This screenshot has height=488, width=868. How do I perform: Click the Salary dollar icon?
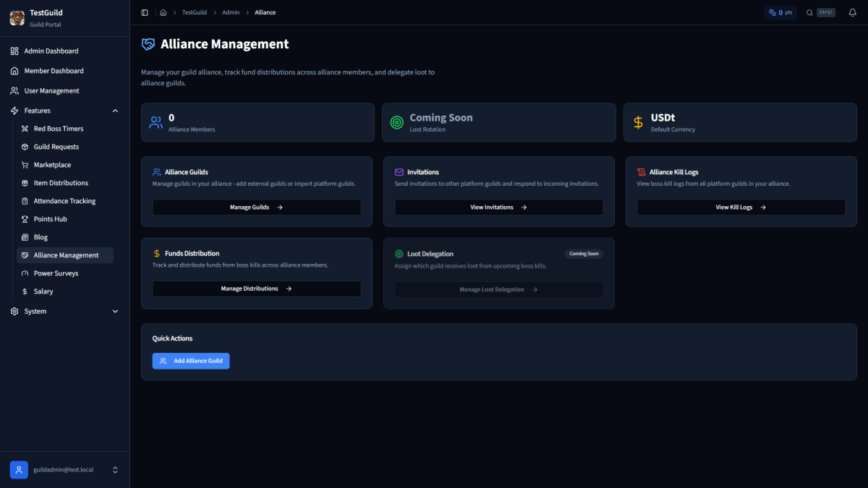point(25,291)
